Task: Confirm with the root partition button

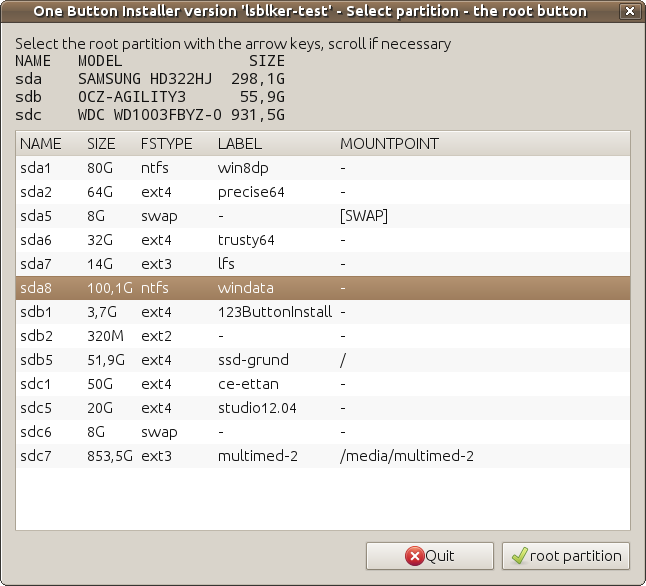Action: click(565, 556)
